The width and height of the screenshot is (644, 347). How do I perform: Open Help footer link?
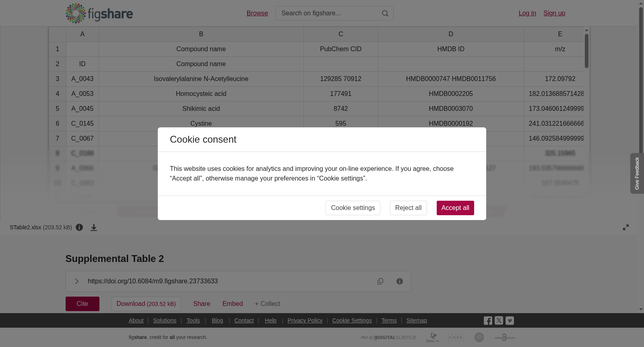pyautogui.click(x=270, y=320)
